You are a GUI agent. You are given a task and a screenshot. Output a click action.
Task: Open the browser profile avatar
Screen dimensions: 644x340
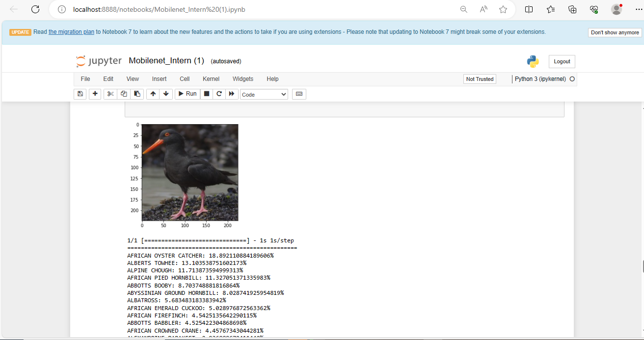point(617,9)
